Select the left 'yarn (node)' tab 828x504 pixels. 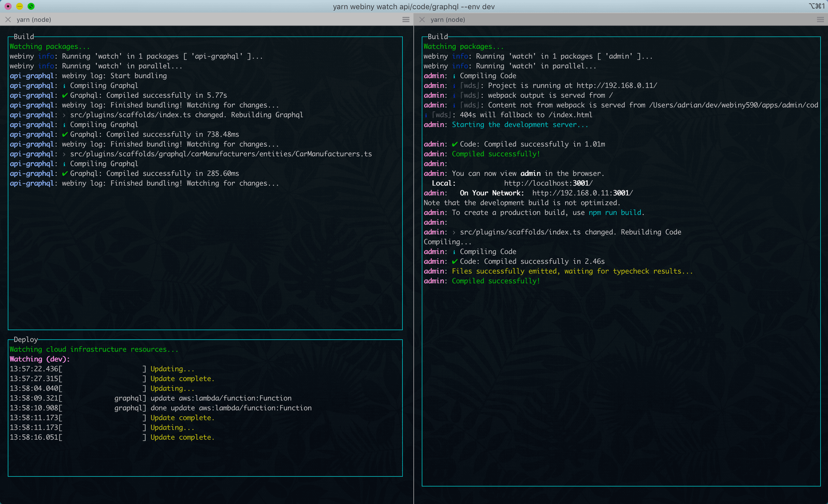[x=34, y=19]
